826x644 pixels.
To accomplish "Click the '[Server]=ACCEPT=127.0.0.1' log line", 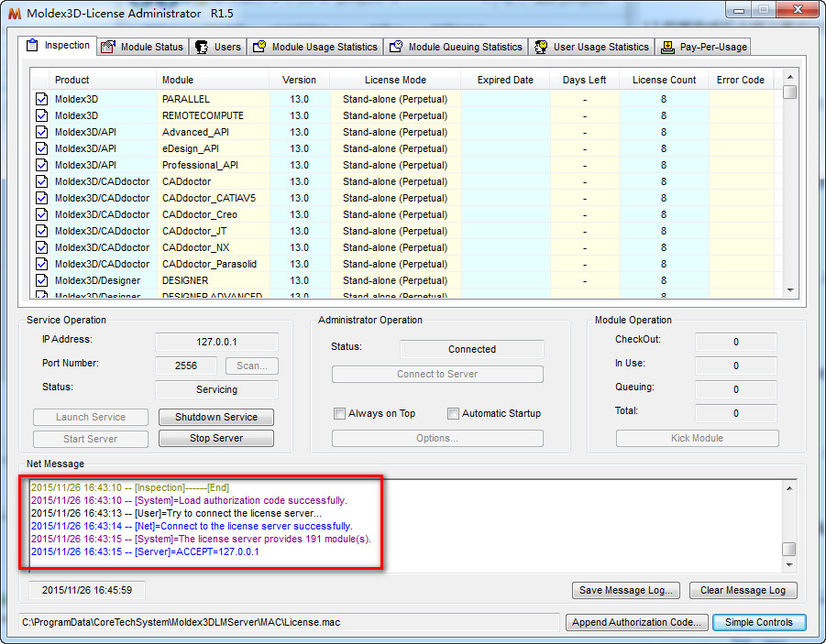I will coord(145,551).
